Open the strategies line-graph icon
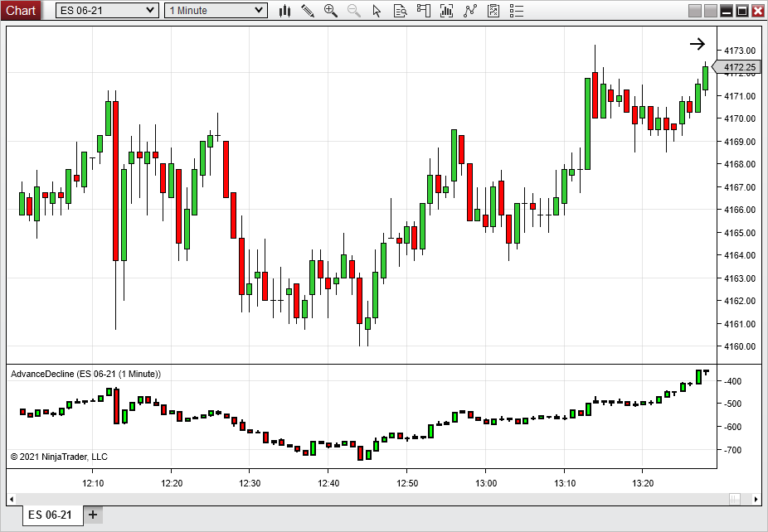768x532 pixels. coord(469,11)
